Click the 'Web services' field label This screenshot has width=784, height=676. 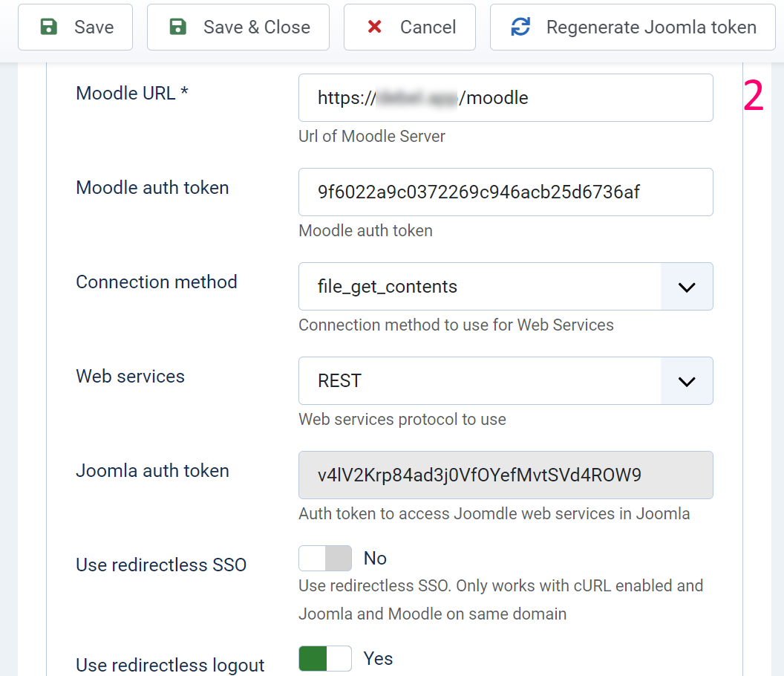pyautogui.click(x=130, y=377)
